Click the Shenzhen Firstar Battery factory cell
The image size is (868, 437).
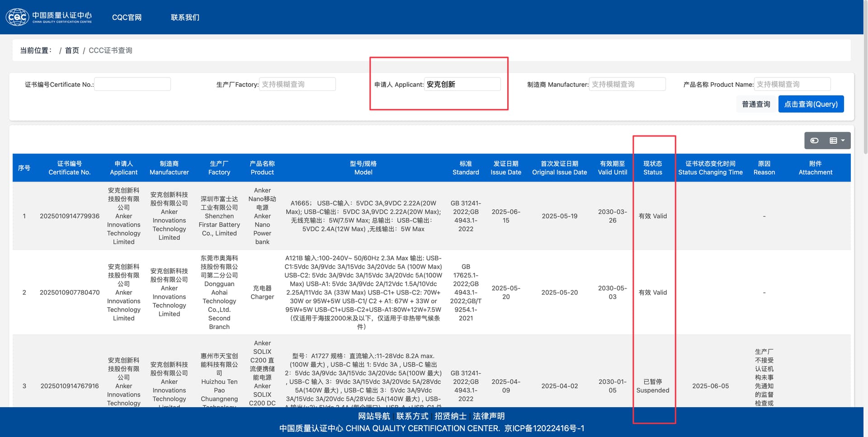click(219, 216)
